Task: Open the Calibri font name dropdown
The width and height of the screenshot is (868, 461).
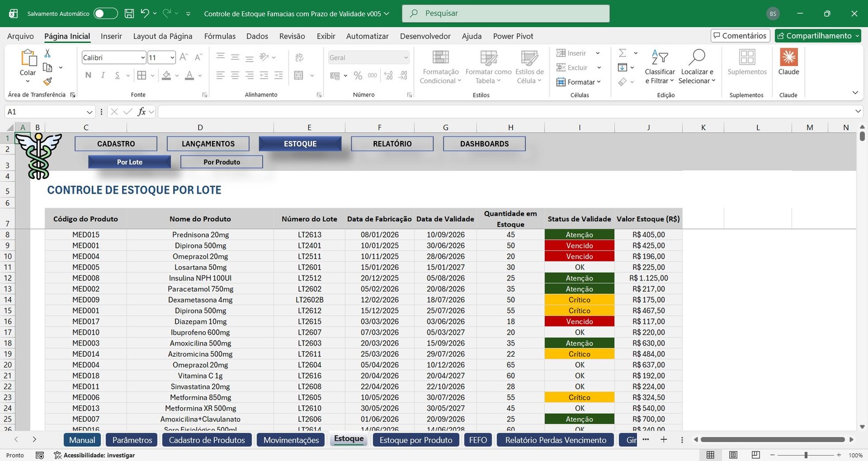Action: [143, 57]
